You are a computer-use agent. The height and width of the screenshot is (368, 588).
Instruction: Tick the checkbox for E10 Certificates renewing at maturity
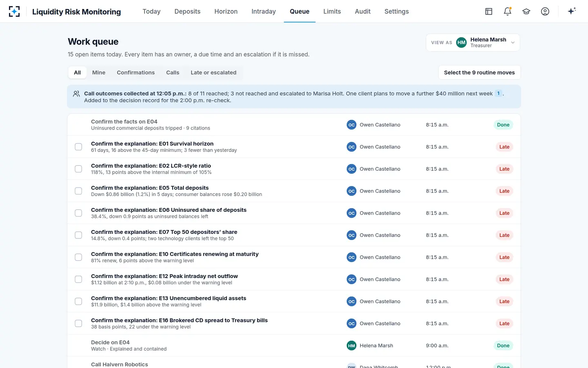[x=78, y=257]
